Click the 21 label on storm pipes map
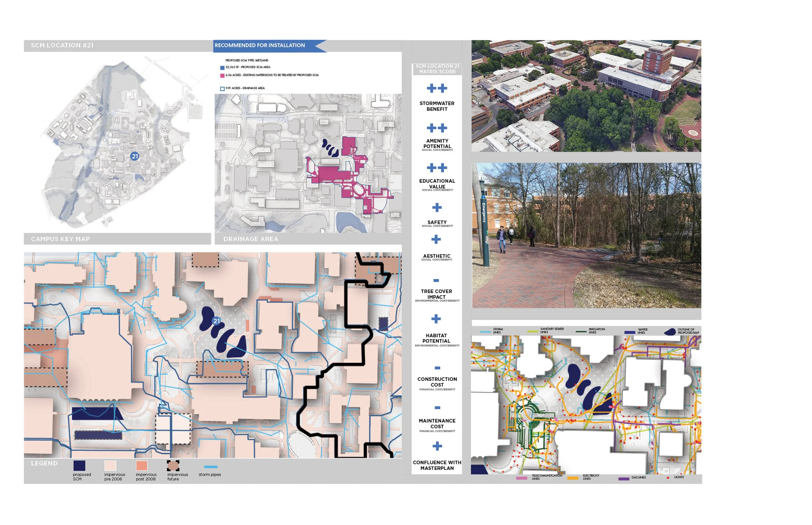The height and width of the screenshot is (525, 812). tap(217, 321)
